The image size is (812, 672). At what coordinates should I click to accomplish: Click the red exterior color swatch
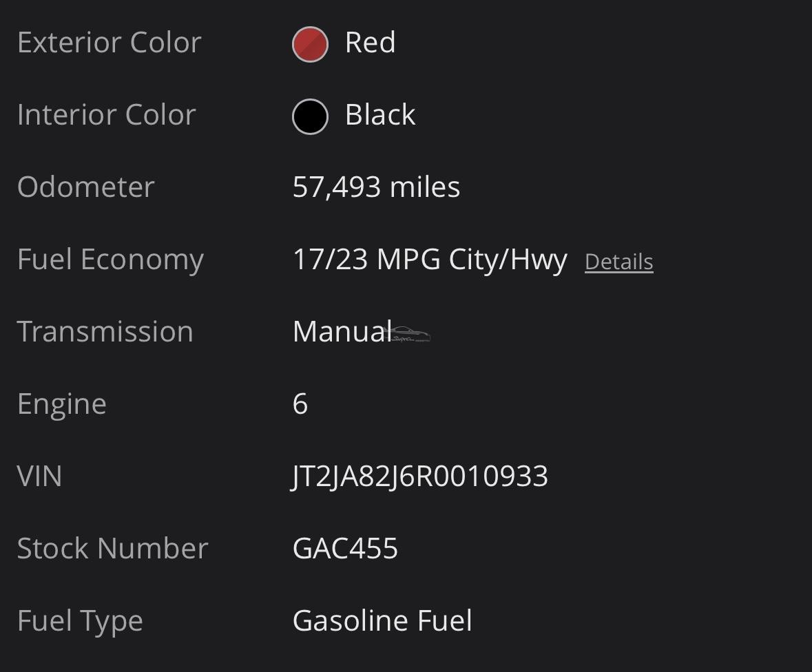310,44
